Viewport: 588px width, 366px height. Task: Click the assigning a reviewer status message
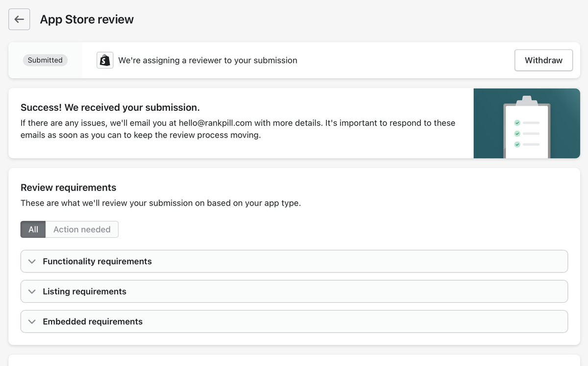208,60
